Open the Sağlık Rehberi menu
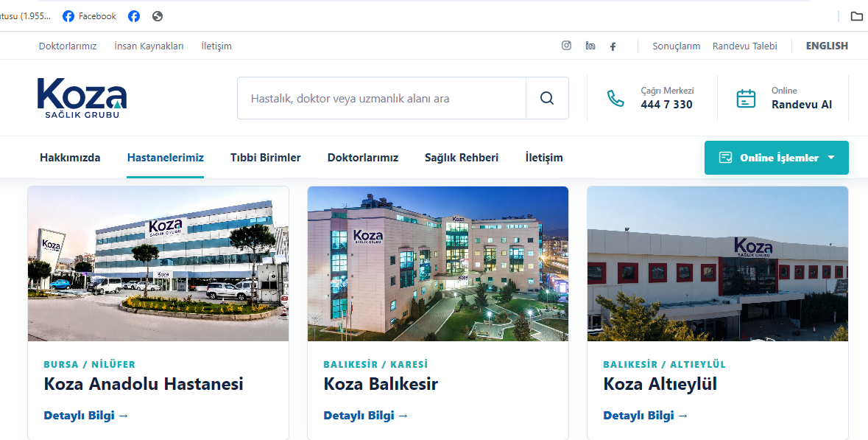This screenshot has height=440, width=868. (x=462, y=158)
